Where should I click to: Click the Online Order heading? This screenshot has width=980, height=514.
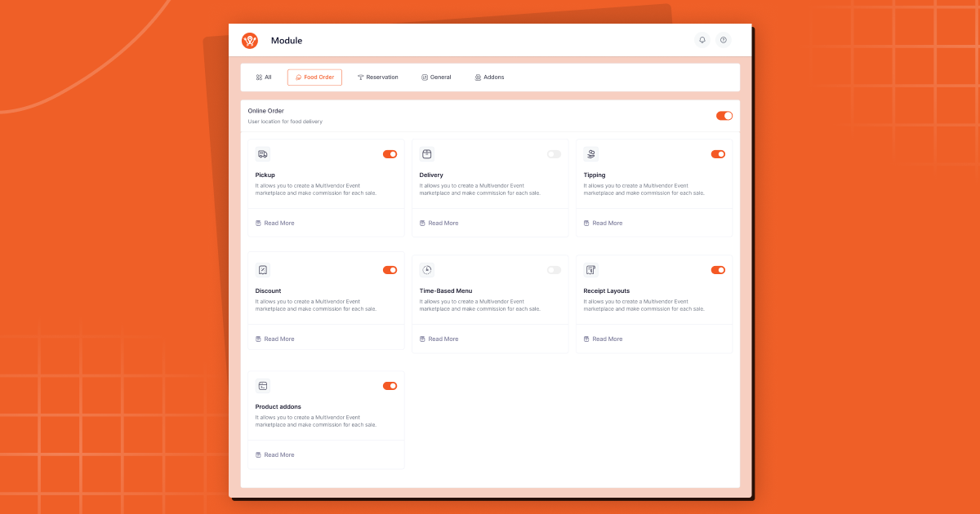coord(266,111)
